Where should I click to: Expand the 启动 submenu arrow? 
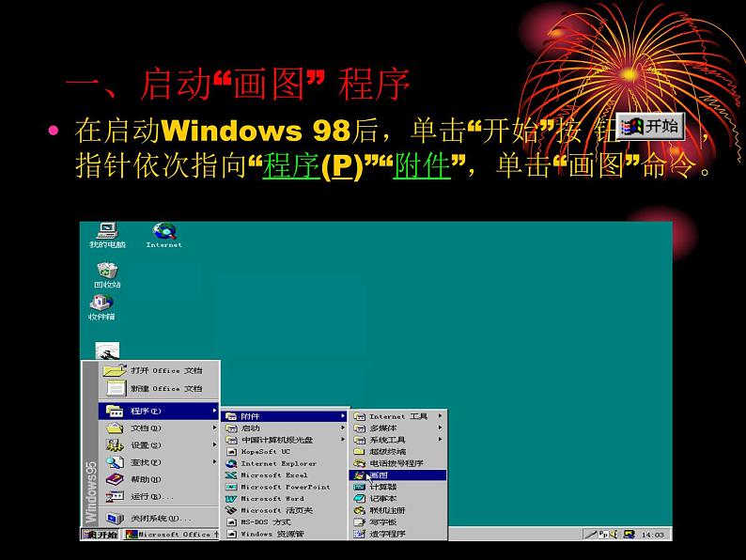click(x=343, y=428)
